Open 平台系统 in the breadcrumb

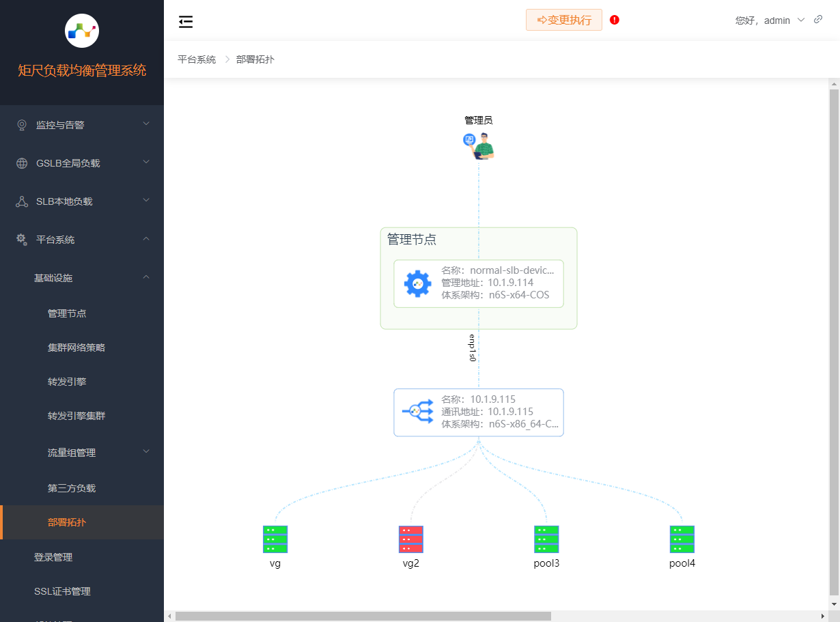tap(197, 59)
